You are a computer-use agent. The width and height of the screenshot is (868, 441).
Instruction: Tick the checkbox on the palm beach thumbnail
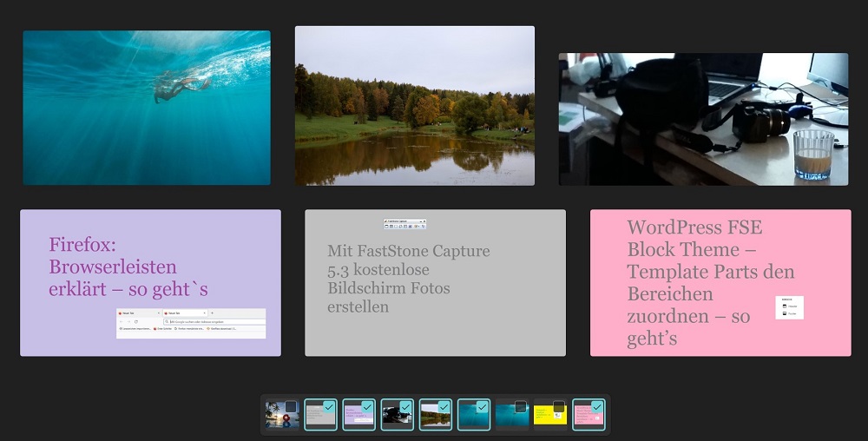(x=291, y=407)
